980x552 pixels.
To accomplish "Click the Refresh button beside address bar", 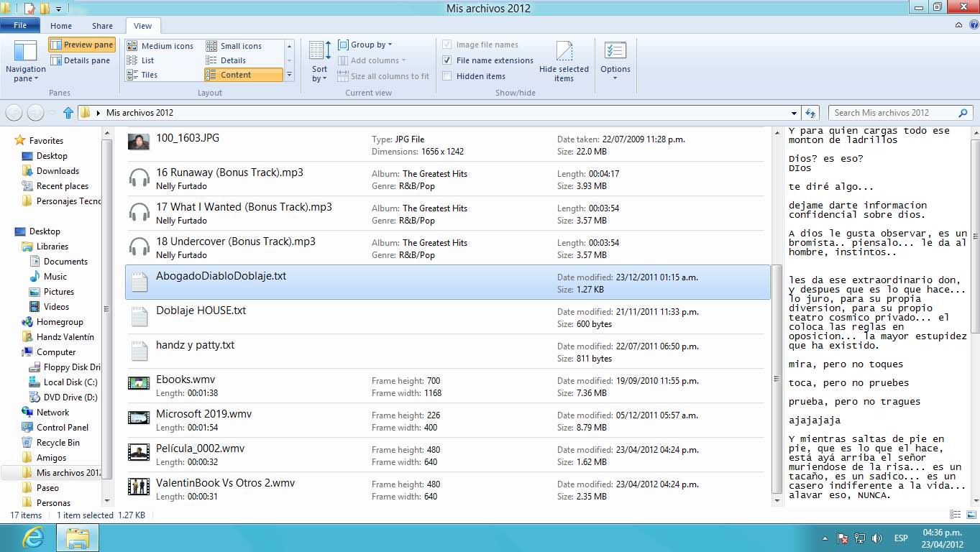I will click(811, 113).
